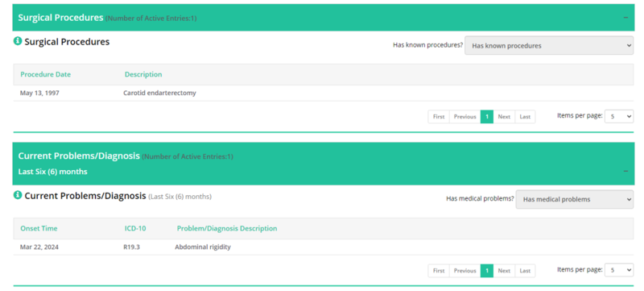
Task: Open Items per page dropdown under Current Problems
Action: pyautogui.click(x=619, y=270)
